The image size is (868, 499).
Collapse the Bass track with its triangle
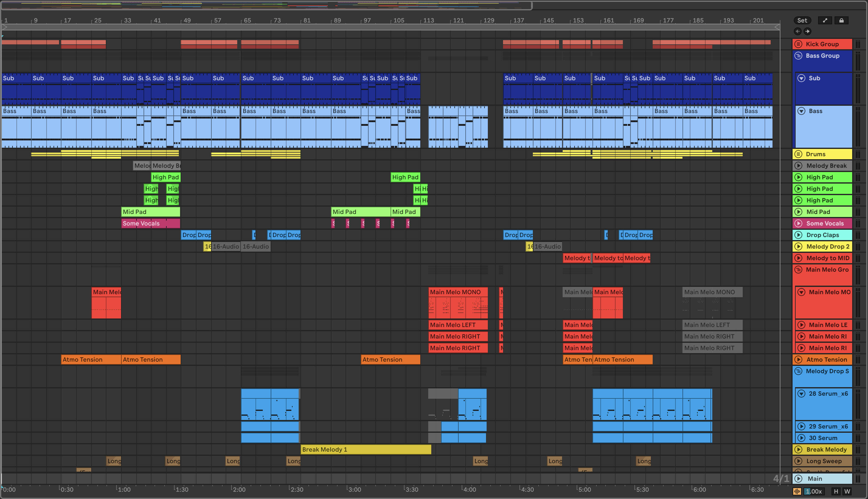pos(801,111)
